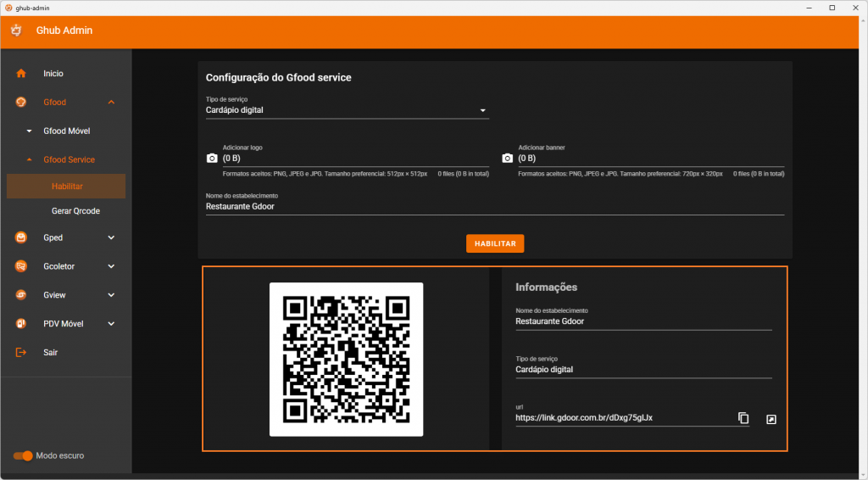Click the Gcoletor sidebar icon

pyautogui.click(x=21, y=266)
